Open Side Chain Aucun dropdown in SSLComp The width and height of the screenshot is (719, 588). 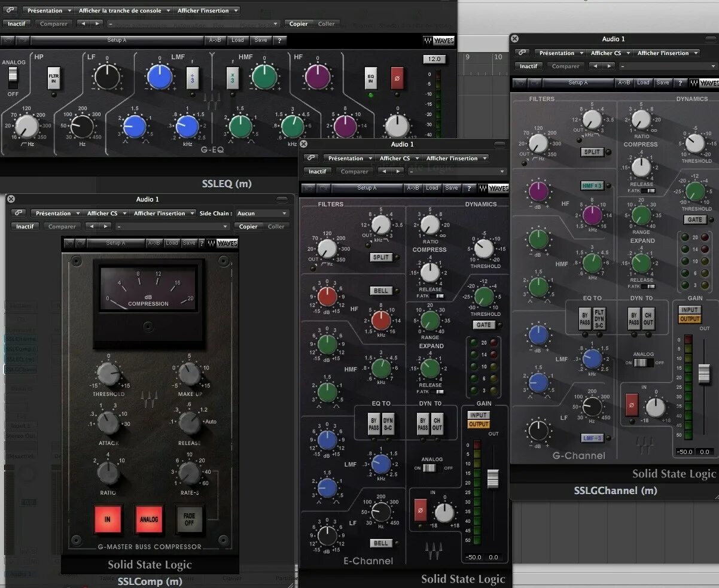click(262, 213)
